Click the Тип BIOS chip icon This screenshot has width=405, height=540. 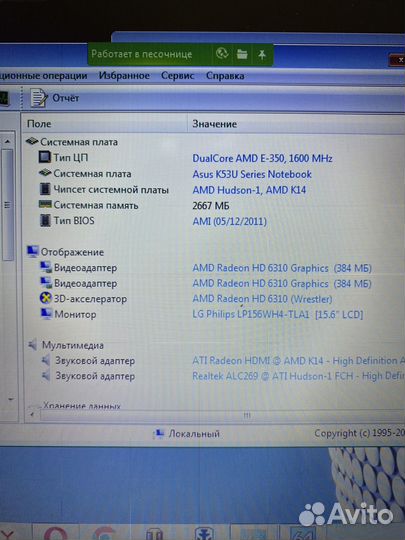45,220
